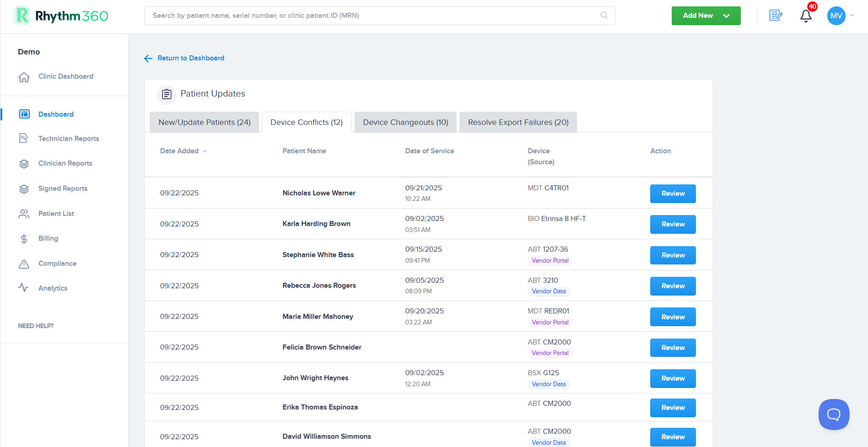Open the notes icon in header

pyautogui.click(x=776, y=16)
